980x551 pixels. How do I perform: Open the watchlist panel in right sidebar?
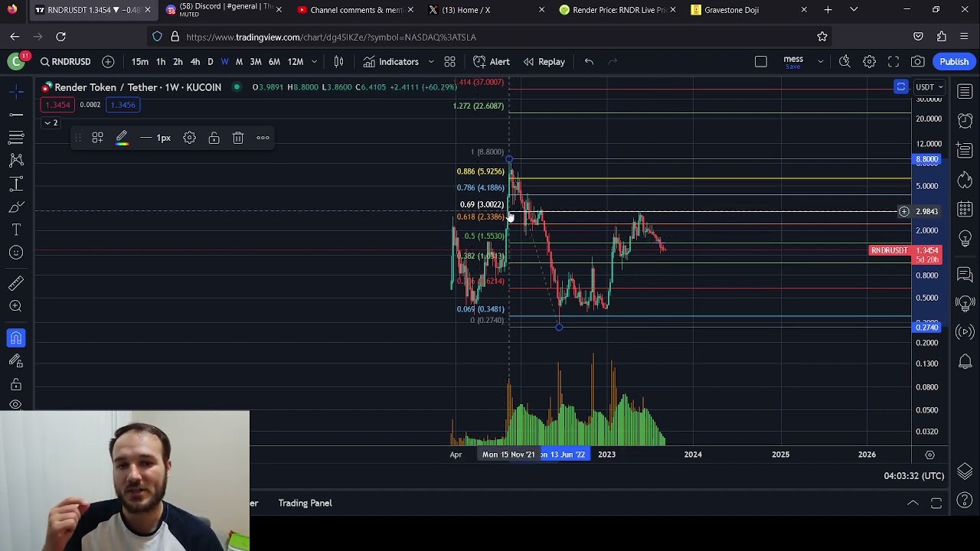(965, 92)
